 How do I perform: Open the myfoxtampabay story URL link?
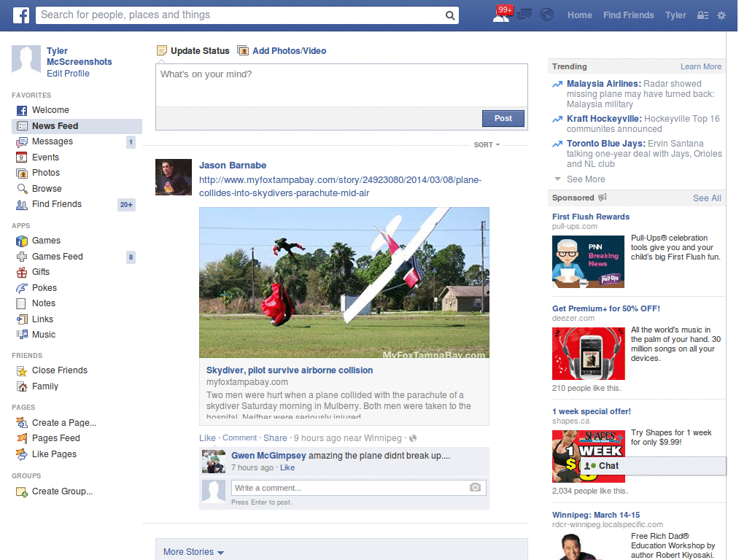click(340, 187)
